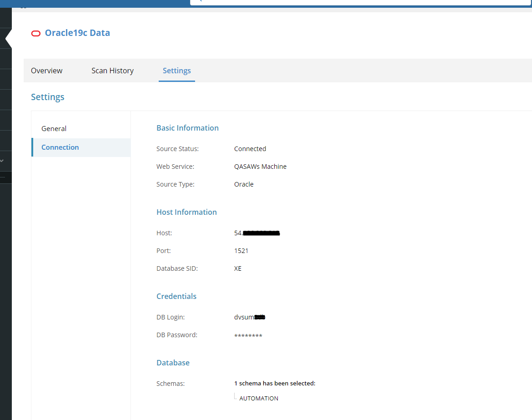
Task: Select the QASAWs Machine value
Action: pyautogui.click(x=260, y=167)
